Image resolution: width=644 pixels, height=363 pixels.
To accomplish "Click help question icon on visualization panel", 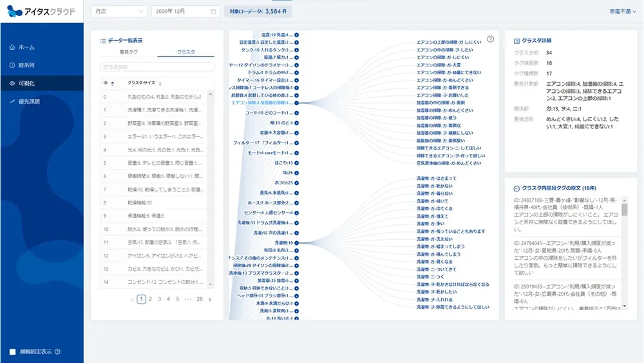I will coord(490,39).
